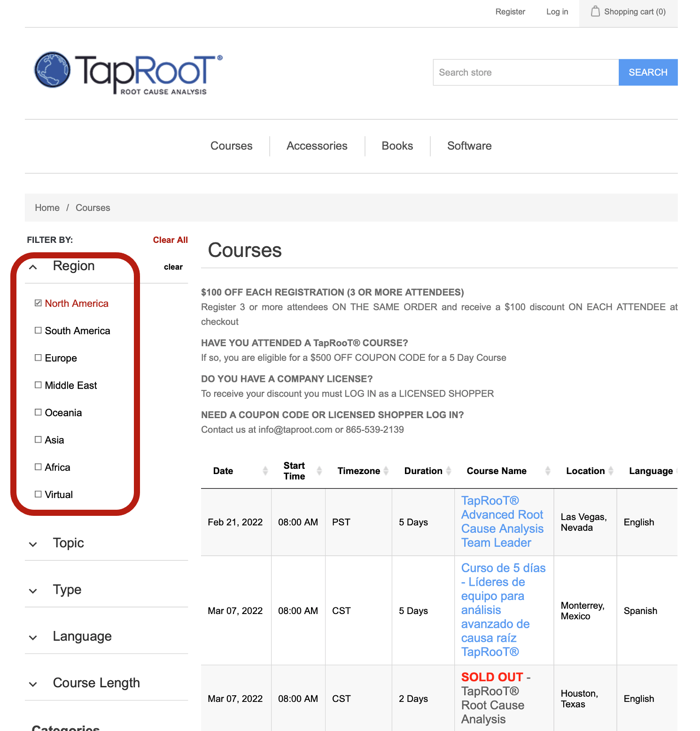
Task: Go to the Software menu
Action: [469, 146]
